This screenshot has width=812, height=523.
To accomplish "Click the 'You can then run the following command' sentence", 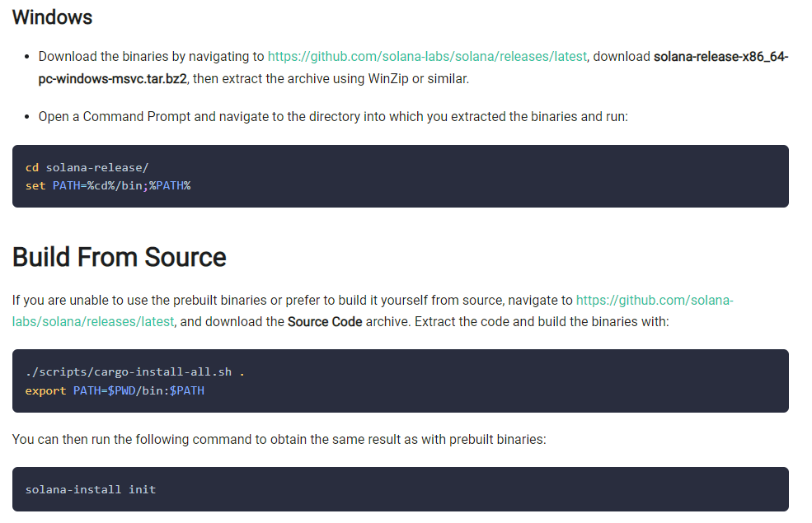I will [x=279, y=439].
